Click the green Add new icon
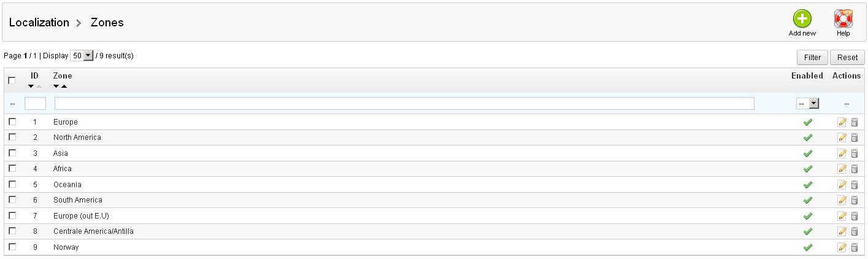 pos(802,18)
